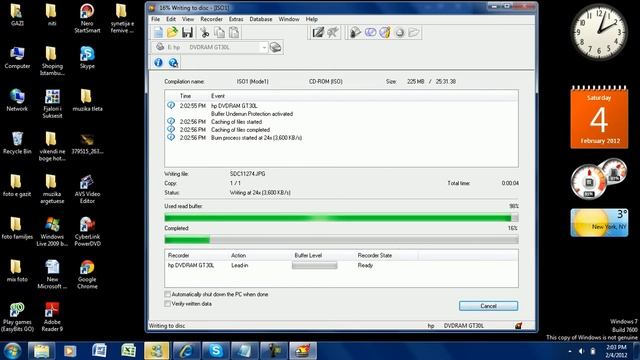The height and width of the screenshot is (360, 640).
Task: Show hidden system tray icons arrow
Action: point(570,351)
